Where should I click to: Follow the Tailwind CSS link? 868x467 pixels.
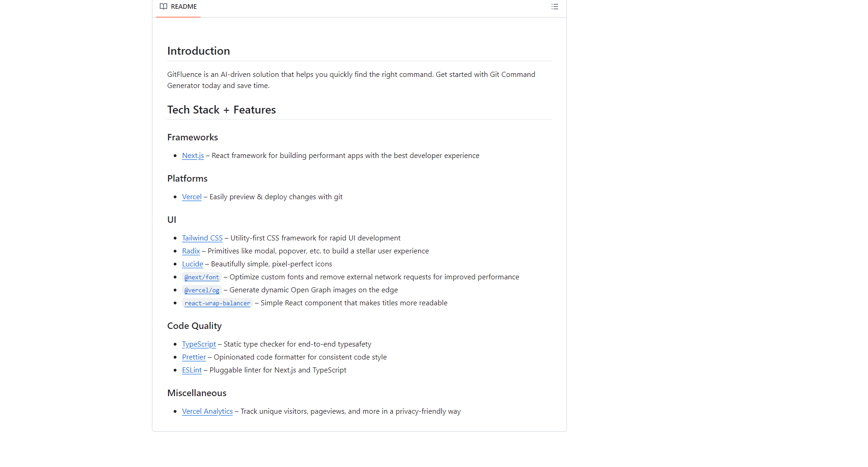(202, 238)
